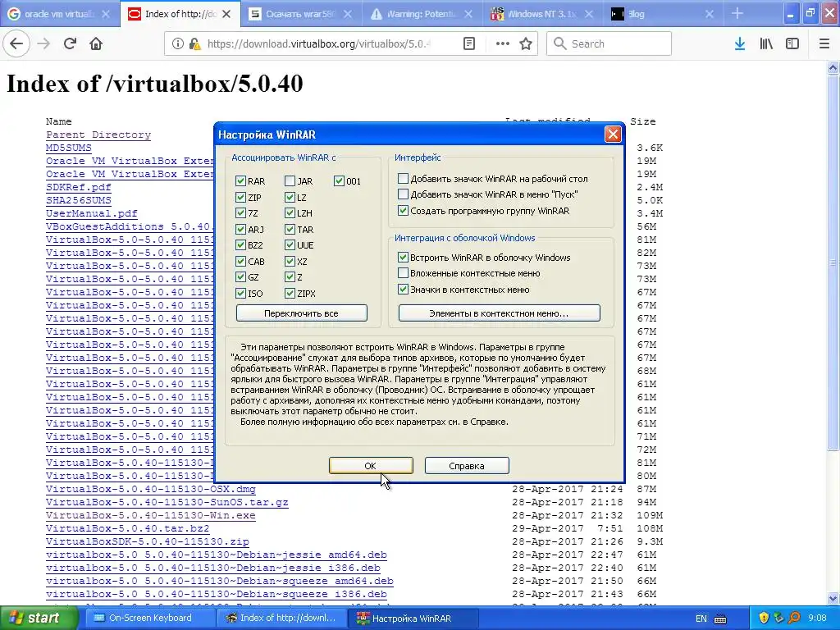This screenshot has height=630, width=840.
Task: Toggle 'Встроить WinRAR в оболочку Windows'
Action: 404,257
